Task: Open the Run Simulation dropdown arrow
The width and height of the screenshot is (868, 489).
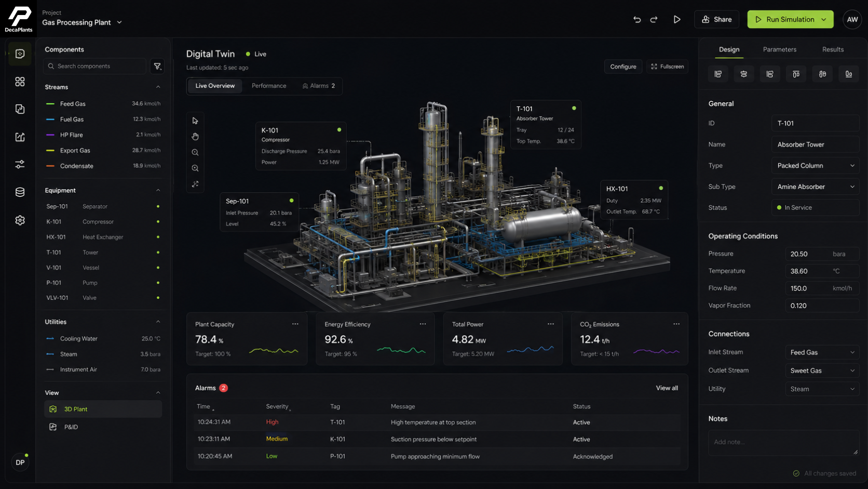Action: [x=824, y=19]
